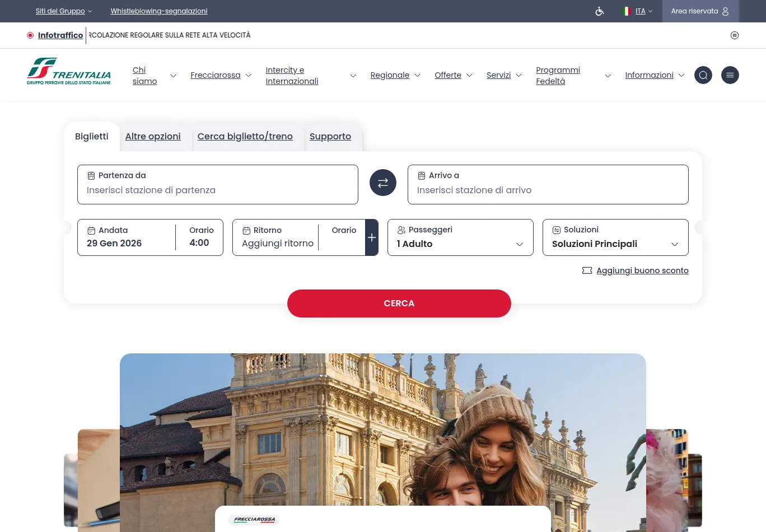Click the Arrivo a station field
Screen dimensions: 766x532
(548, 190)
